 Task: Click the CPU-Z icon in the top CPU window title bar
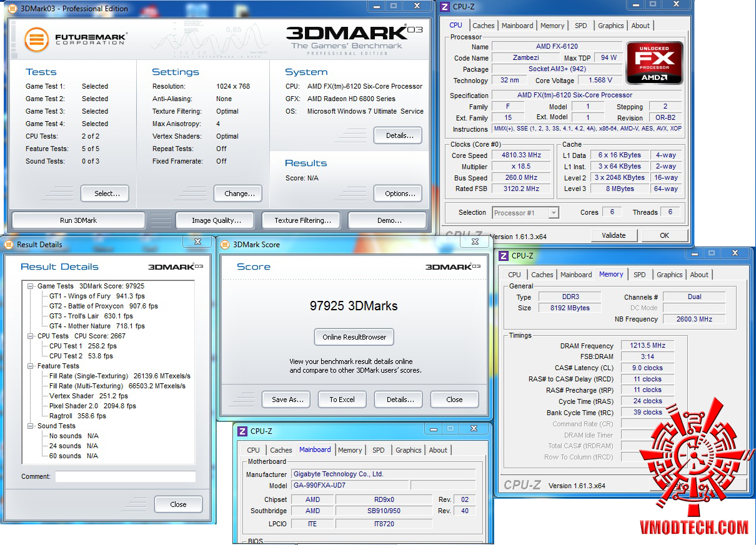tap(445, 7)
